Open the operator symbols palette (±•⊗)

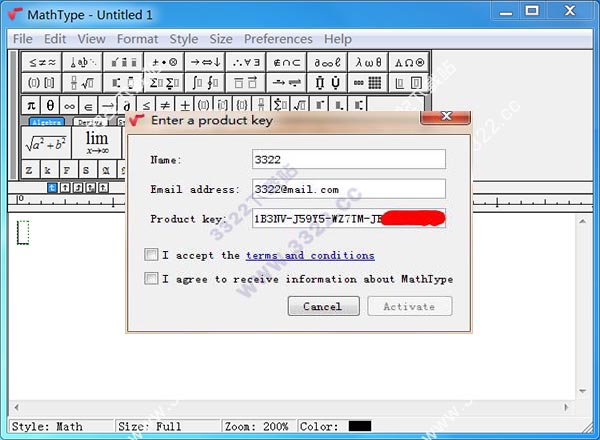pyautogui.click(x=164, y=62)
